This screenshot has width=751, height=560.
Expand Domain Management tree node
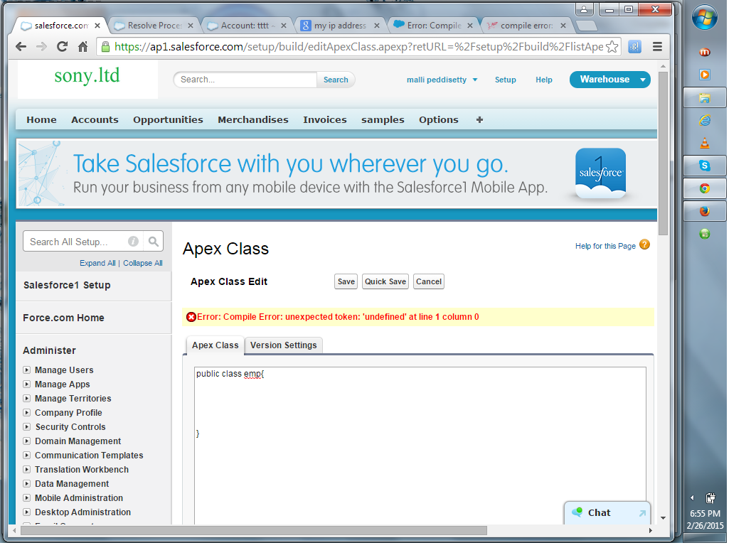27,441
